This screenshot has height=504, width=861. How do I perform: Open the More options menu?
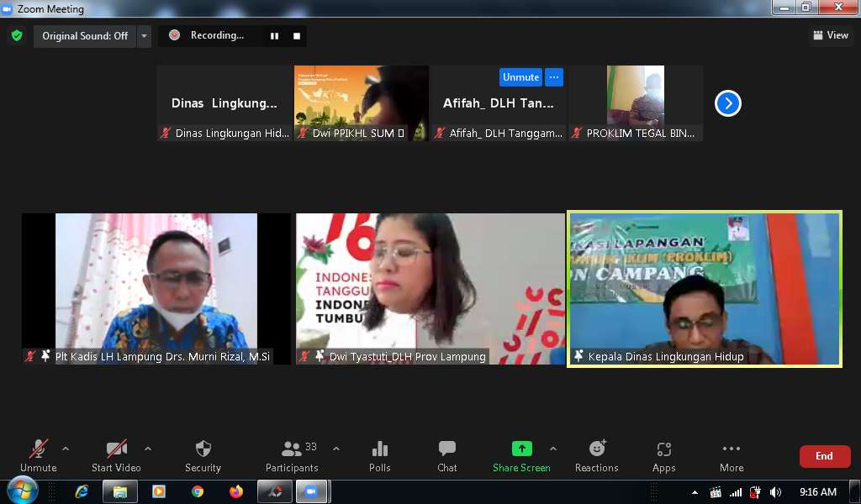click(732, 456)
